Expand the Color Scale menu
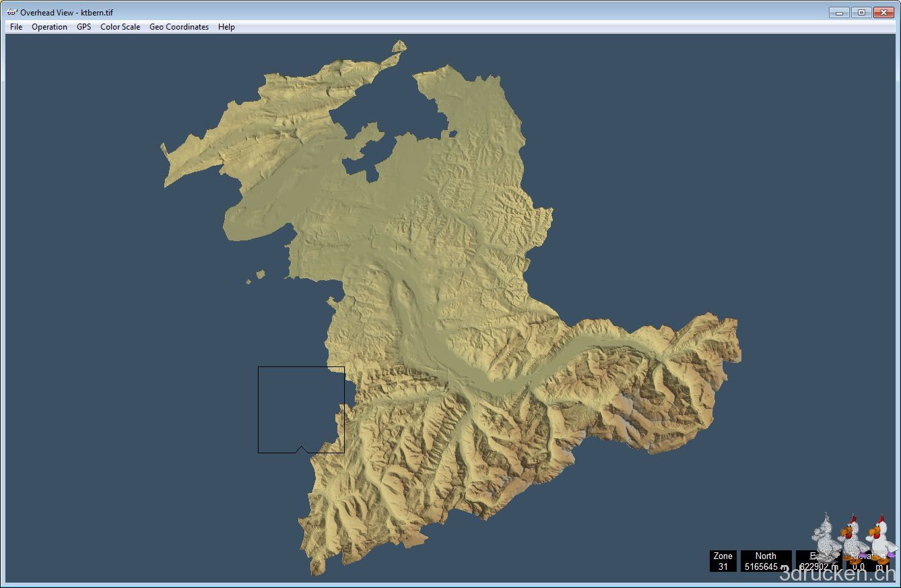The height and width of the screenshot is (588, 901). pyautogui.click(x=120, y=27)
